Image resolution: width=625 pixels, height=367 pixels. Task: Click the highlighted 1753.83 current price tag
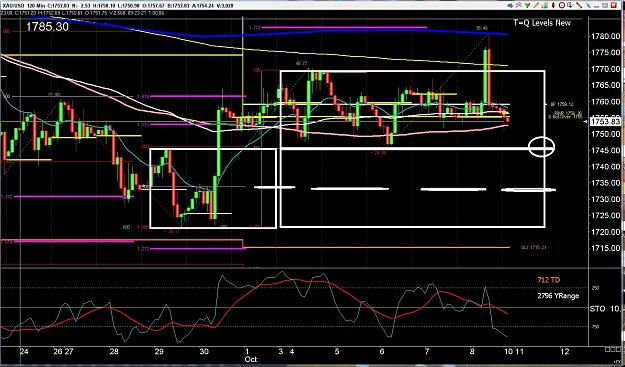pos(606,122)
